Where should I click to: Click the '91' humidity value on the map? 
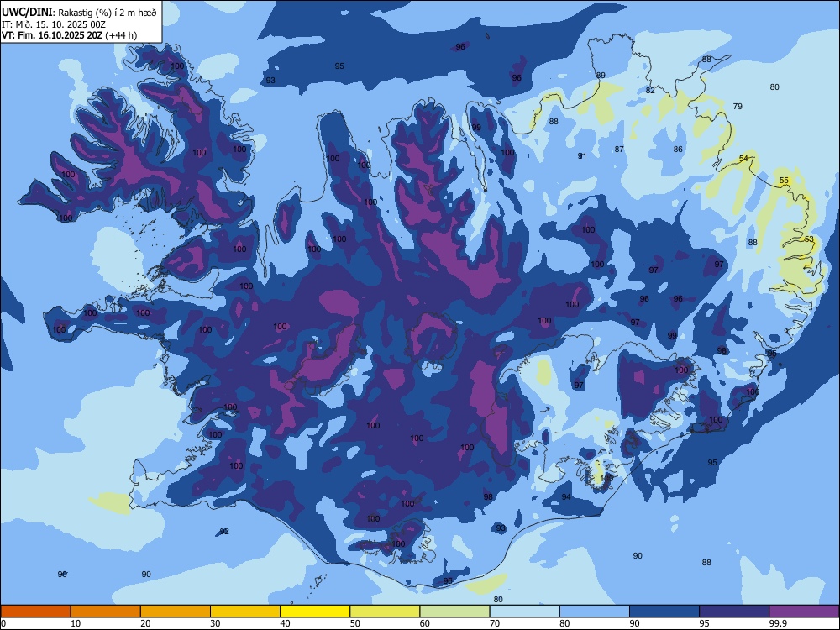click(582, 156)
